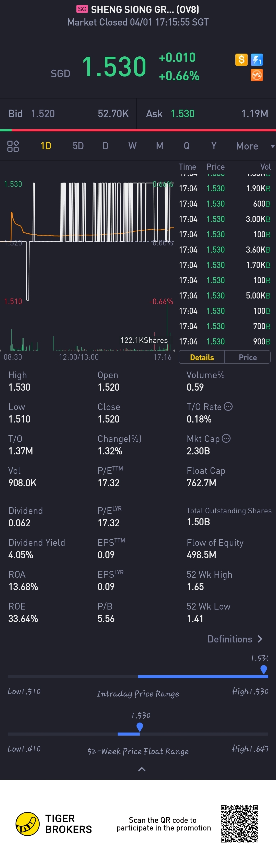Select the 1D chart period

coord(46,146)
